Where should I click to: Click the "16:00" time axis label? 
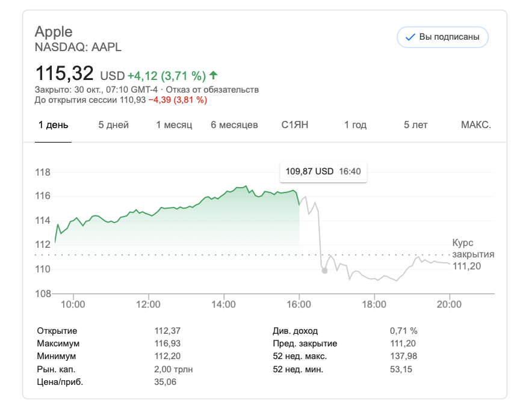pyautogui.click(x=299, y=304)
